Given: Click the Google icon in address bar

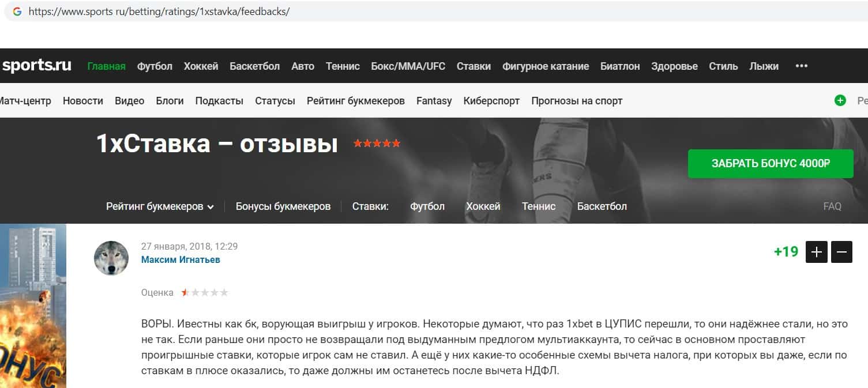Looking at the screenshot, I should point(17,12).
